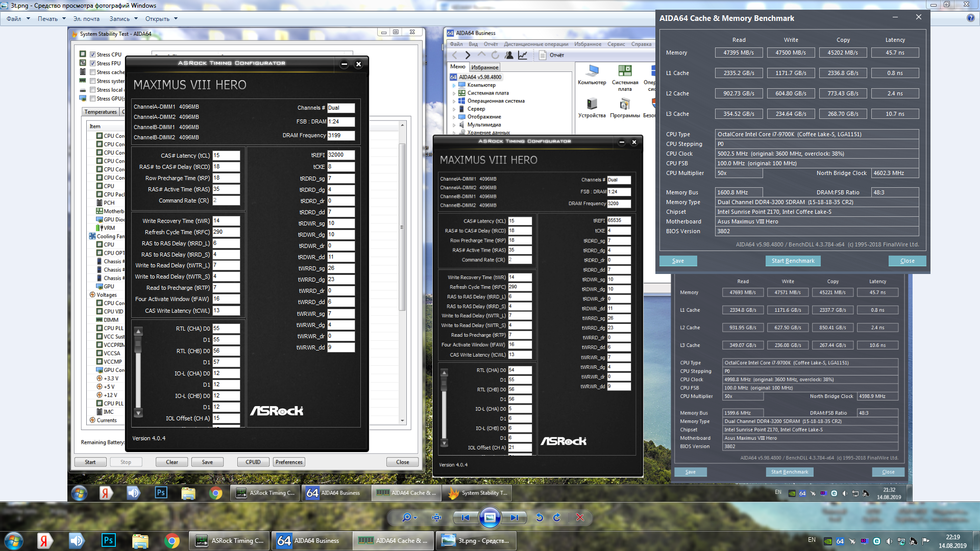Viewport: 980px width, 551px height.
Task: Click the Эл. почта menu item
Action: [x=86, y=19]
